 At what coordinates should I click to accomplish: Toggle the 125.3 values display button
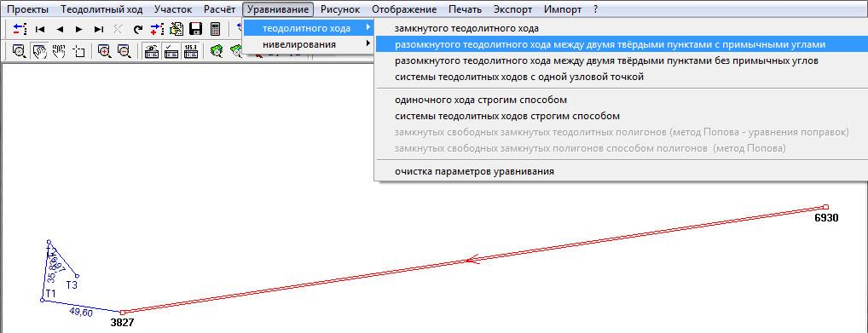191,51
